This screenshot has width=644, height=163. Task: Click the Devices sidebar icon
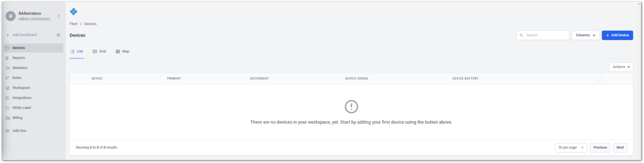[8, 48]
